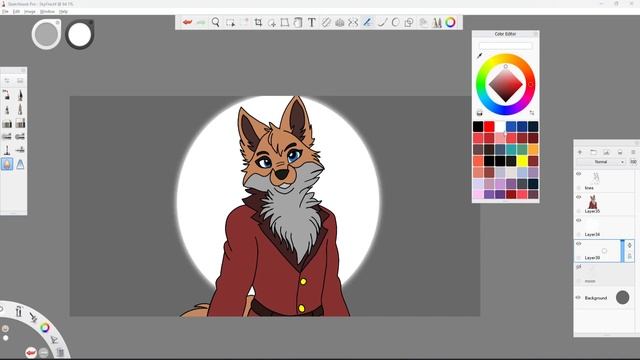This screenshot has height=360, width=640.
Task: Open the Normal blend mode dropdown
Action: [602, 162]
